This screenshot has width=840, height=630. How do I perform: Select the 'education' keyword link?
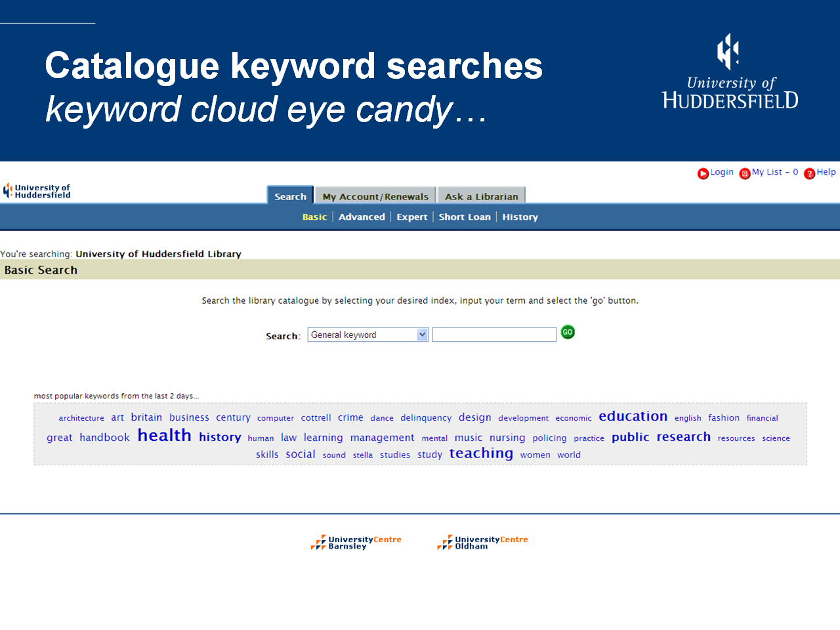(x=633, y=417)
